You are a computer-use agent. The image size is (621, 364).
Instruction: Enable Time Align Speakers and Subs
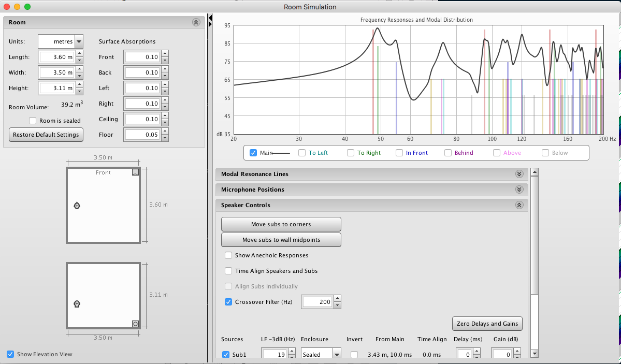[x=228, y=271]
